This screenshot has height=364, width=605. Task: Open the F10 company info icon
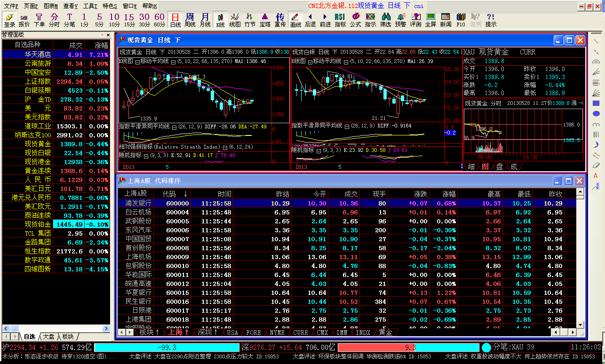coord(461,20)
